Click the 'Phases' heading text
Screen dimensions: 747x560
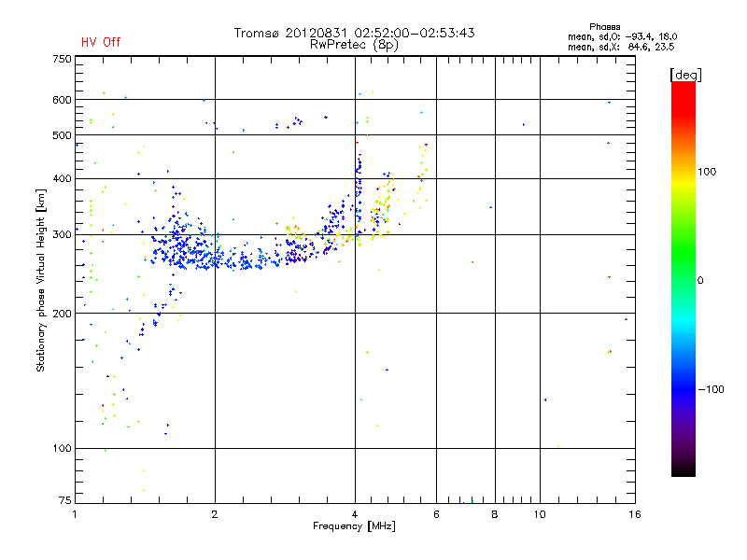[604, 27]
